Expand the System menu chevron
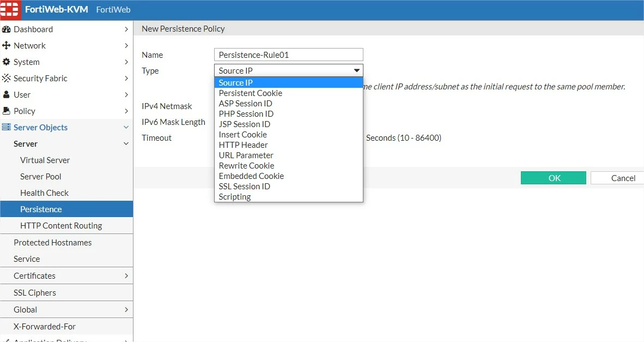Image resolution: width=644 pixels, height=342 pixels. (126, 62)
